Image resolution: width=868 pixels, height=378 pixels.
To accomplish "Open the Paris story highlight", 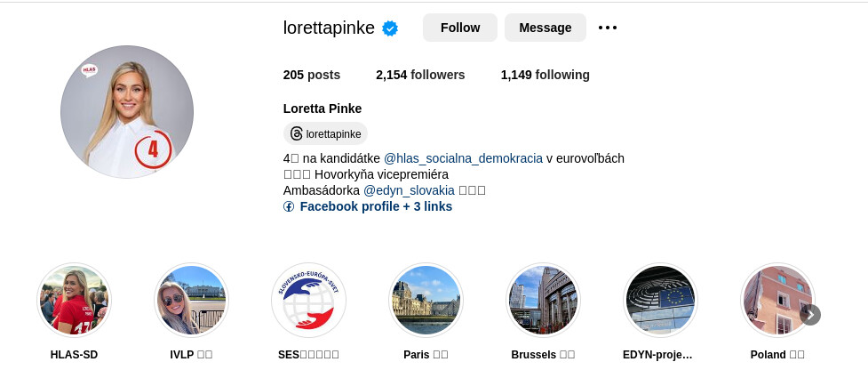I will pyautogui.click(x=426, y=300).
